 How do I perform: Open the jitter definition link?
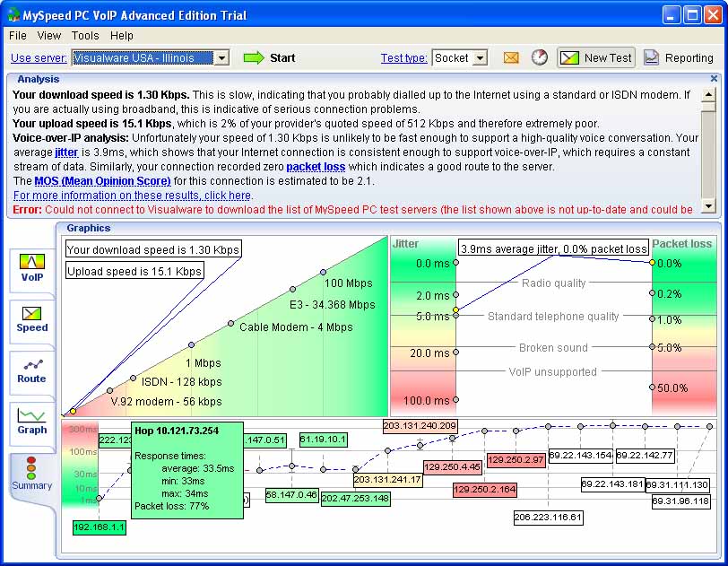(x=66, y=152)
